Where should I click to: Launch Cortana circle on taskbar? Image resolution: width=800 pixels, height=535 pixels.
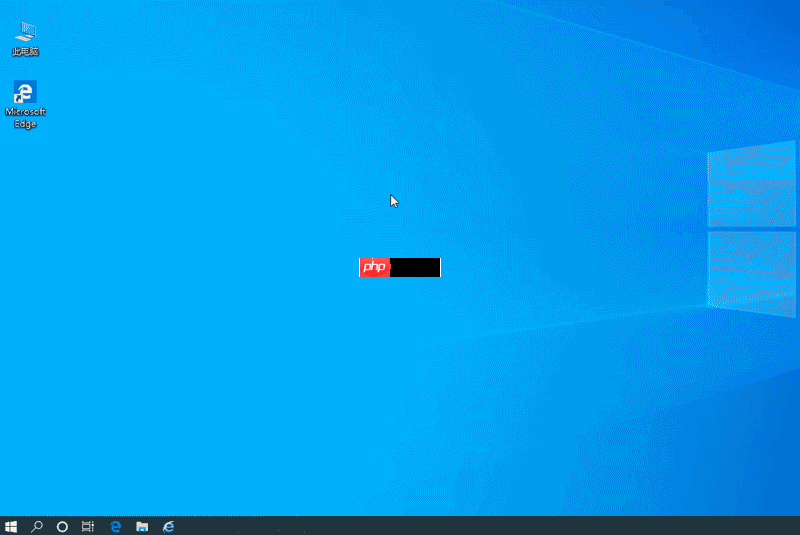tap(62, 526)
